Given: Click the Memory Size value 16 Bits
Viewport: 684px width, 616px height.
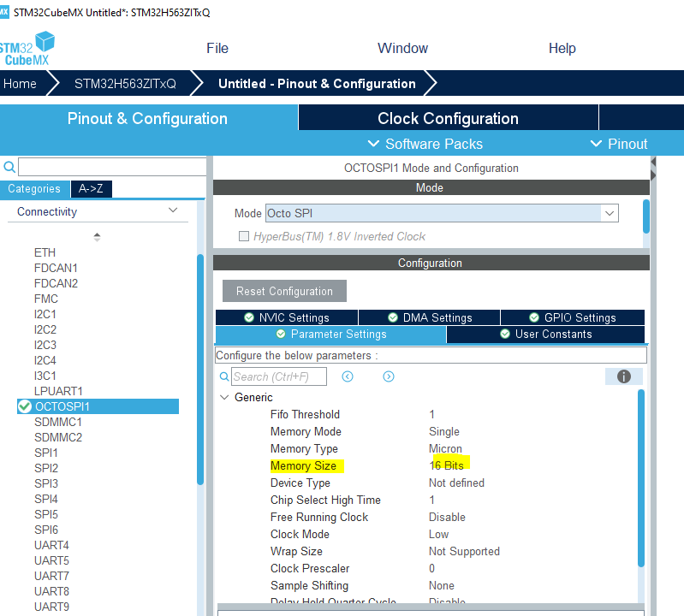Looking at the screenshot, I should click(x=446, y=465).
